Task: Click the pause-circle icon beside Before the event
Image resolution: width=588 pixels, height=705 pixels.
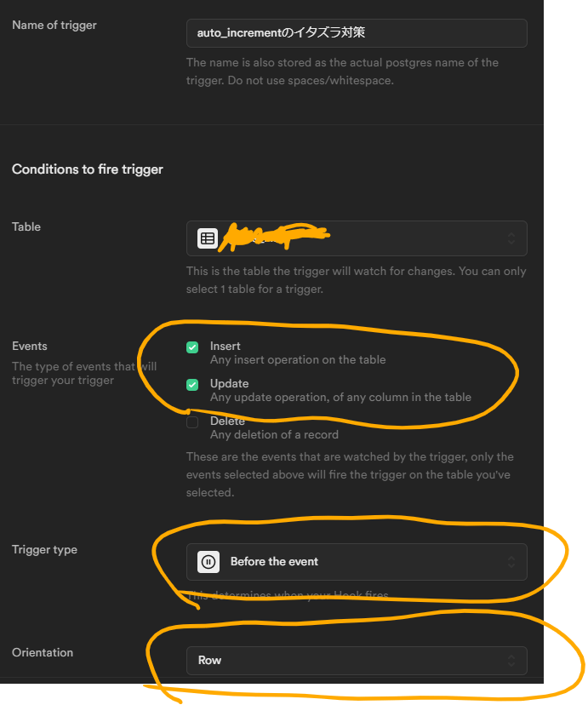Action: (208, 562)
